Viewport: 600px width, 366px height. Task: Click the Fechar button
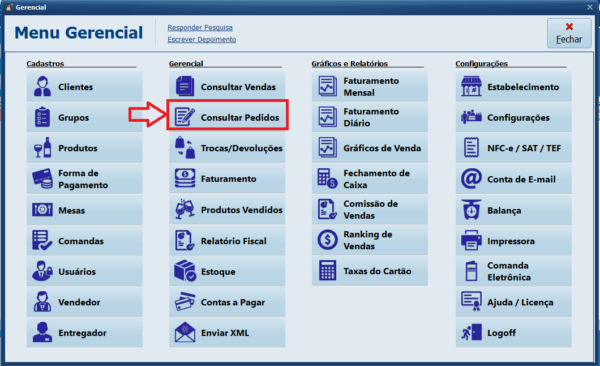[x=569, y=33]
